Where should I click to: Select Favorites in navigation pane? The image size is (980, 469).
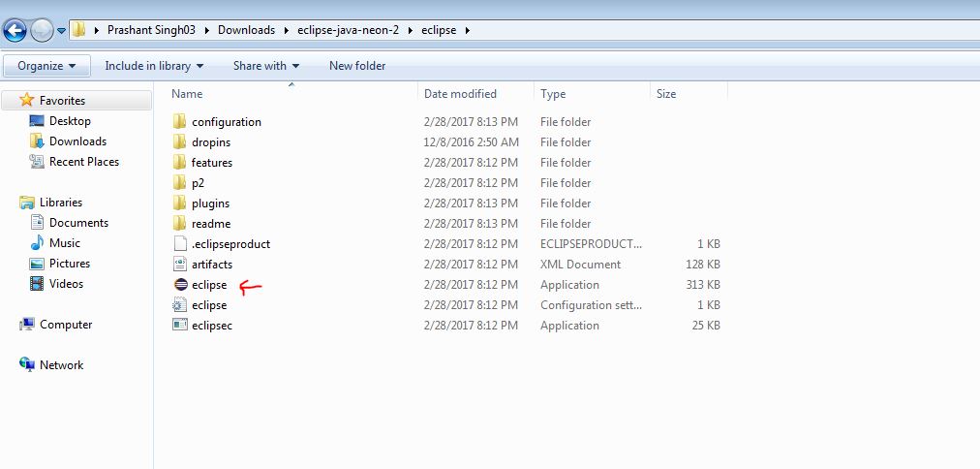(x=63, y=100)
